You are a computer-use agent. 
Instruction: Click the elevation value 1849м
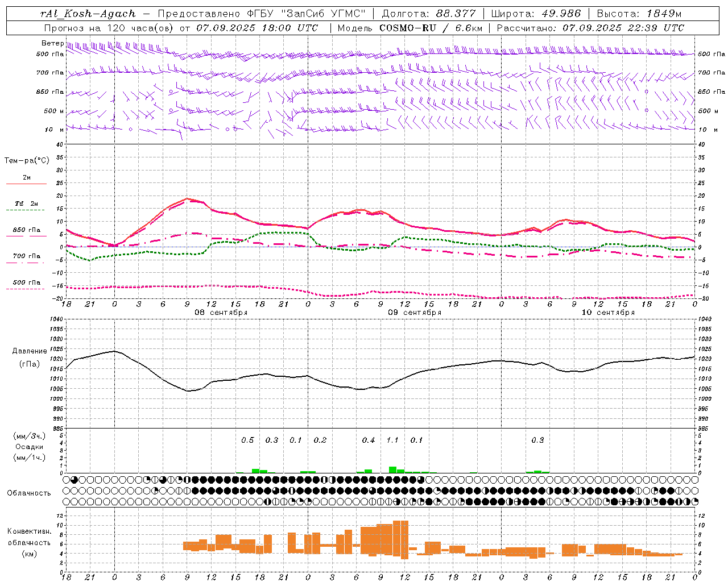[x=664, y=14]
